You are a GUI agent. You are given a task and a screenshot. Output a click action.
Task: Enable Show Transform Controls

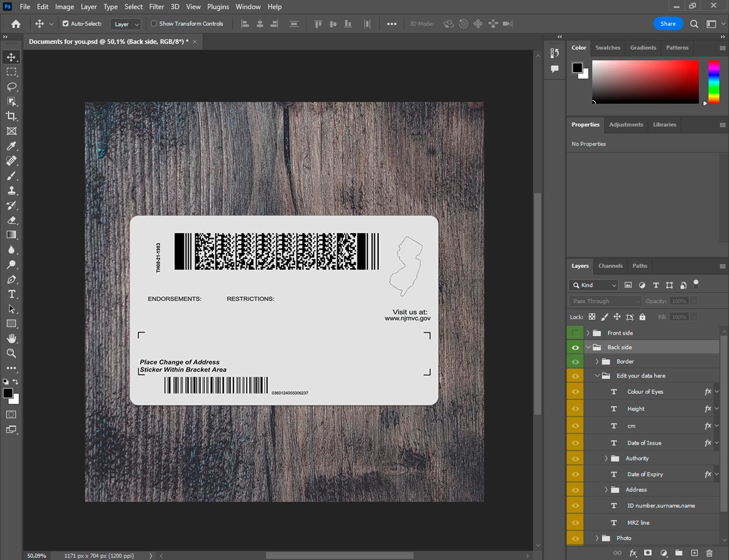(154, 23)
